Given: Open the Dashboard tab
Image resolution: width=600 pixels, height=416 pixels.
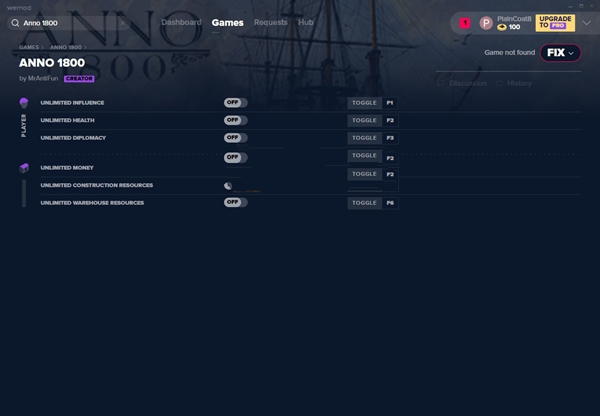Looking at the screenshot, I should pyautogui.click(x=181, y=22).
